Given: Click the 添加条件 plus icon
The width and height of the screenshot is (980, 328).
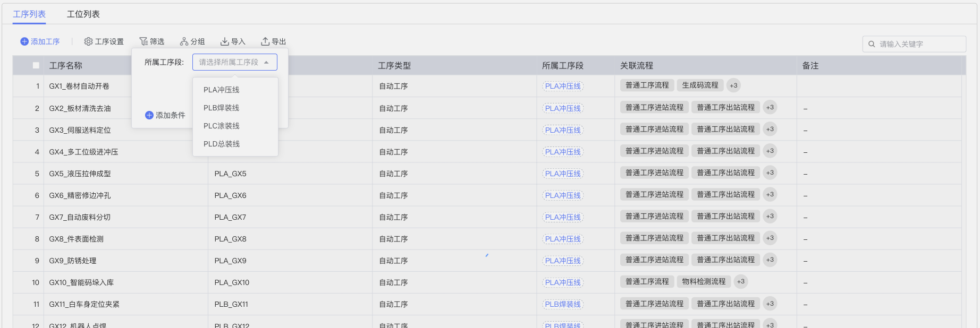Looking at the screenshot, I should [149, 115].
